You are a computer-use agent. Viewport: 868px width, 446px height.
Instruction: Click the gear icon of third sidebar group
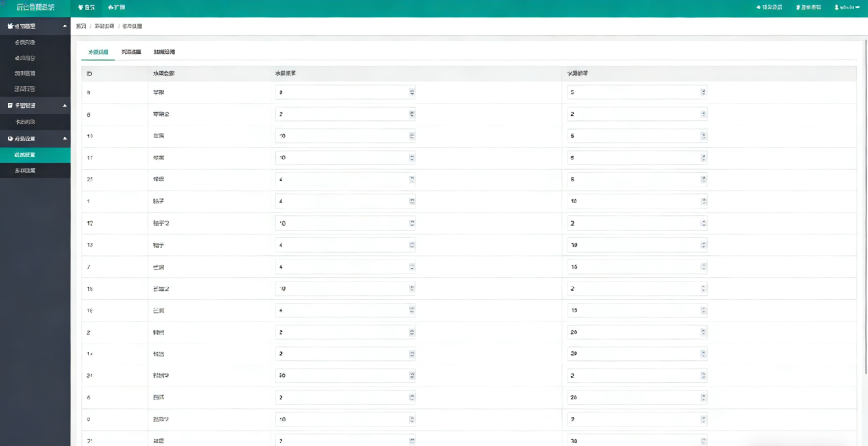tap(9, 137)
